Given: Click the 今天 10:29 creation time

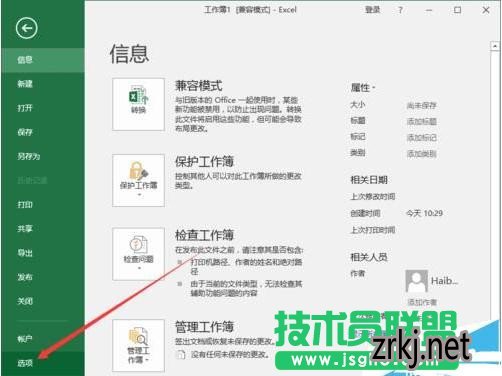Looking at the screenshot, I should [x=425, y=213].
